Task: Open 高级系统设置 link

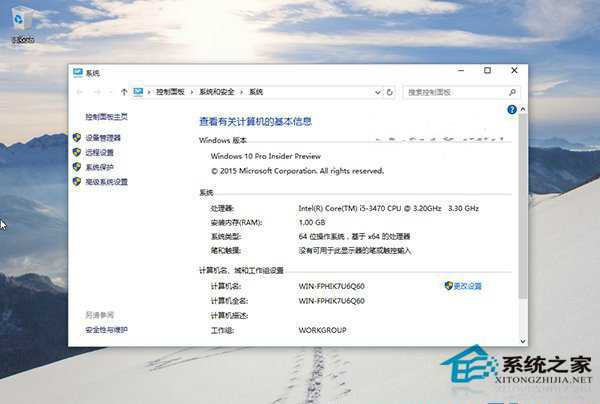Action: tap(106, 182)
